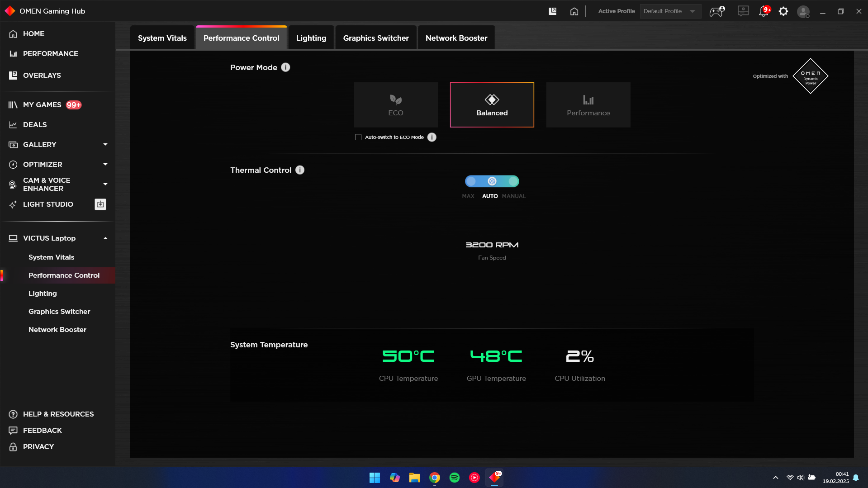
Task: Click the OMEN Gaming Hub logo
Action: [x=10, y=11]
